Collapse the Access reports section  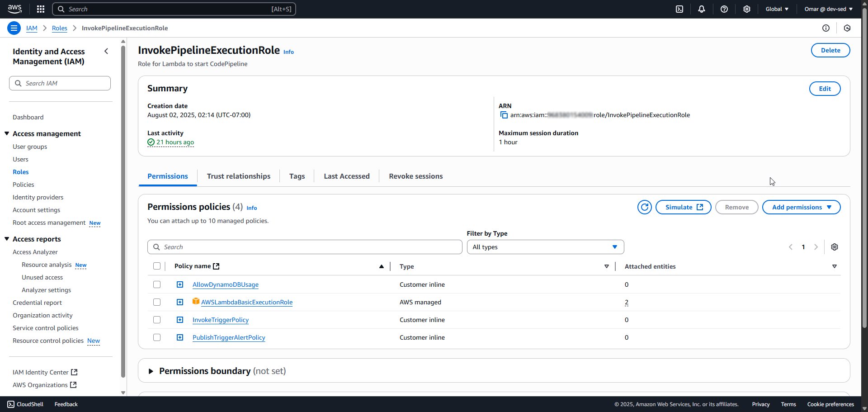pyautogui.click(x=7, y=239)
